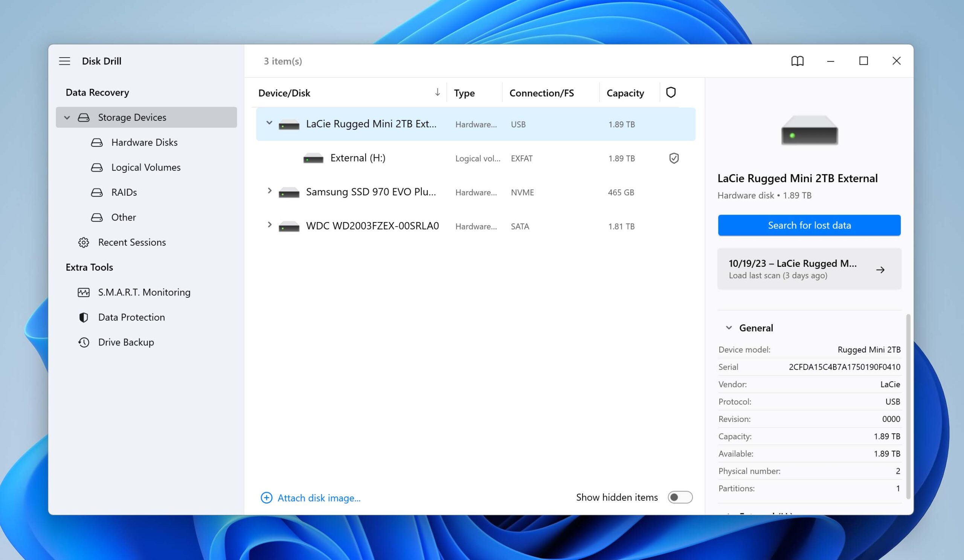Open the hamburger menu in top-left
The image size is (964, 560).
(65, 61)
